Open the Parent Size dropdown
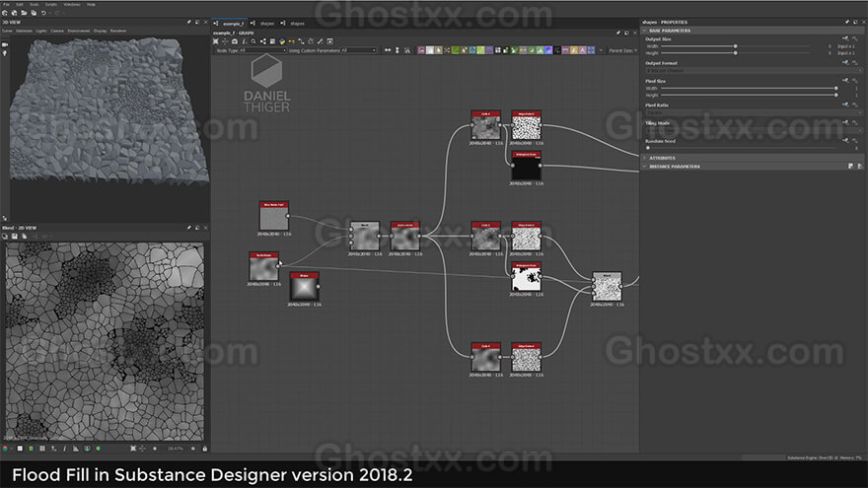This screenshot has height=488, width=868. (623, 50)
